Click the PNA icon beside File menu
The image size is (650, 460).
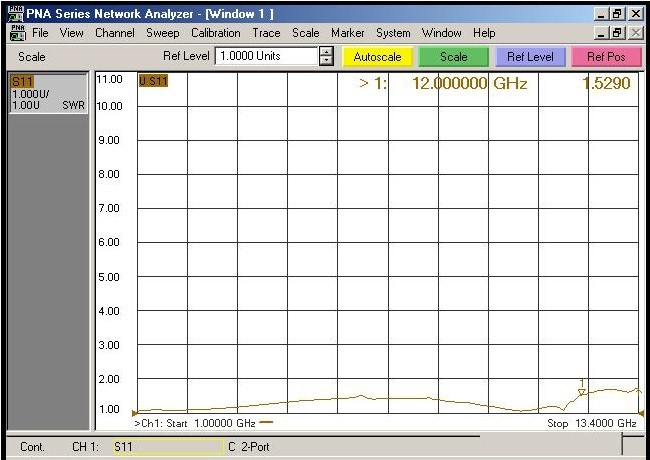pyautogui.click(x=18, y=33)
